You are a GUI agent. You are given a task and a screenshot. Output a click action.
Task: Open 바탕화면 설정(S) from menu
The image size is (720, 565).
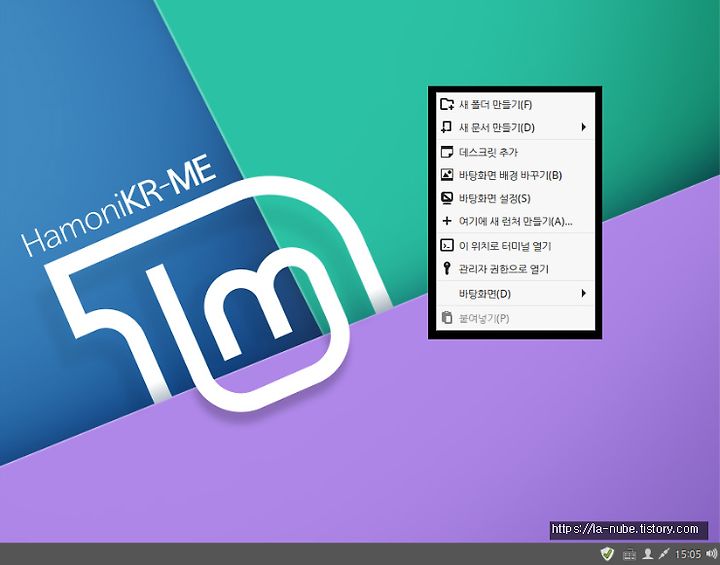pyautogui.click(x=515, y=198)
